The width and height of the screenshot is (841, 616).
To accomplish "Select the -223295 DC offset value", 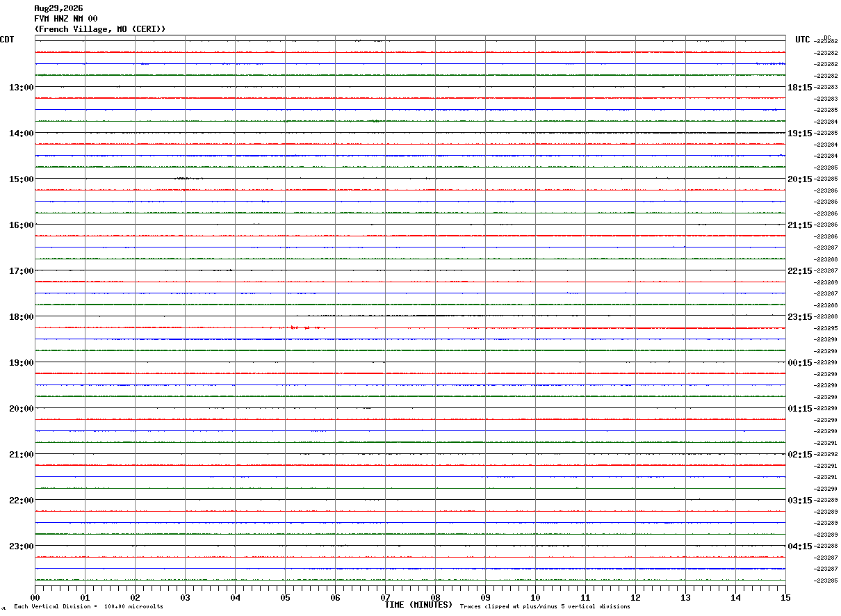I will tap(826, 328).
